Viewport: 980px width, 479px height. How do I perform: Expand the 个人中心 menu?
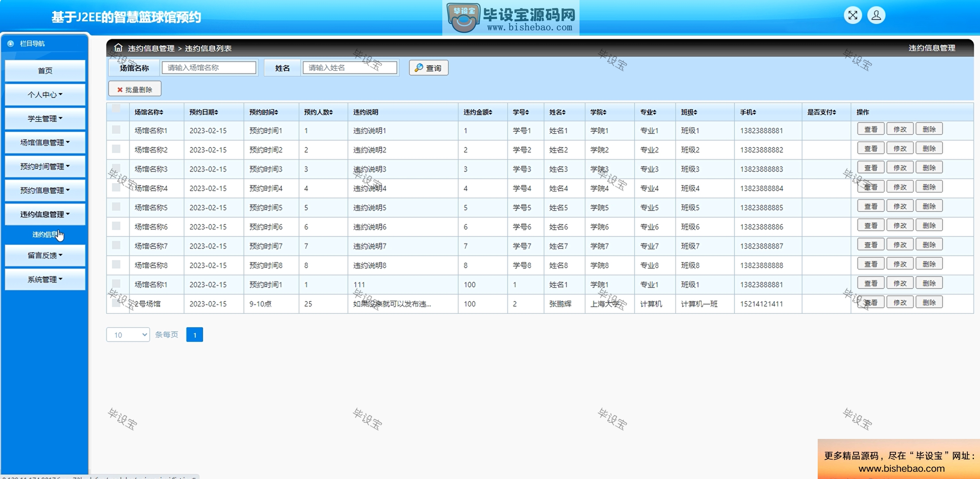(x=45, y=94)
